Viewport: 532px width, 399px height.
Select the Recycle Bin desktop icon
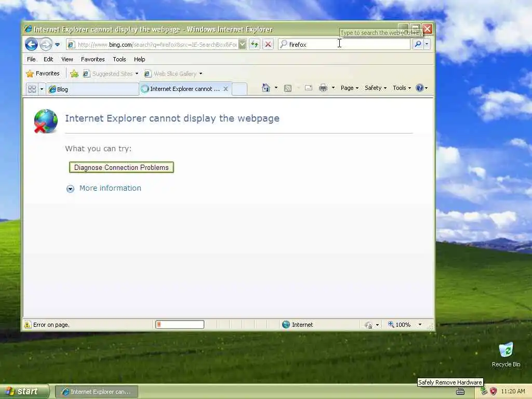pyautogui.click(x=506, y=354)
